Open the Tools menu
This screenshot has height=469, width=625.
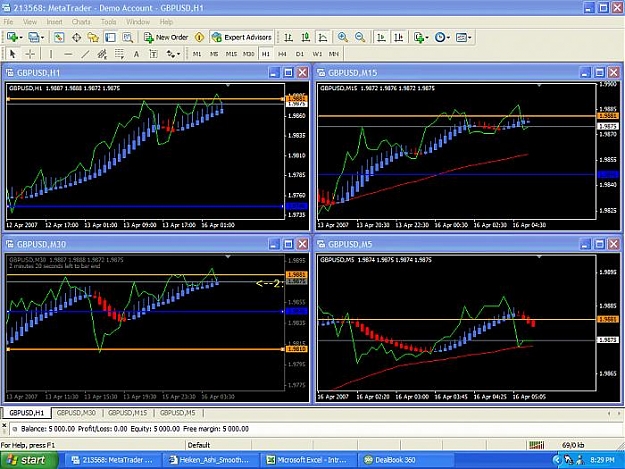click(x=108, y=22)
